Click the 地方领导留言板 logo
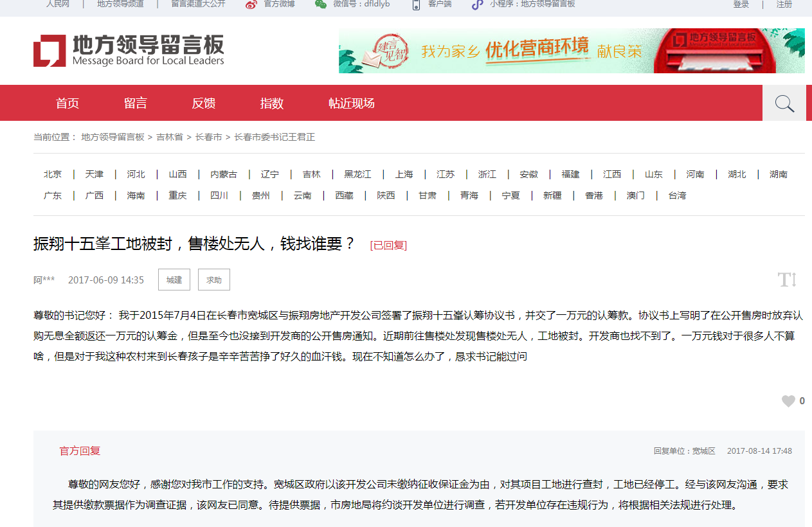The image size is (812, 527). click(x=129, y=51)
